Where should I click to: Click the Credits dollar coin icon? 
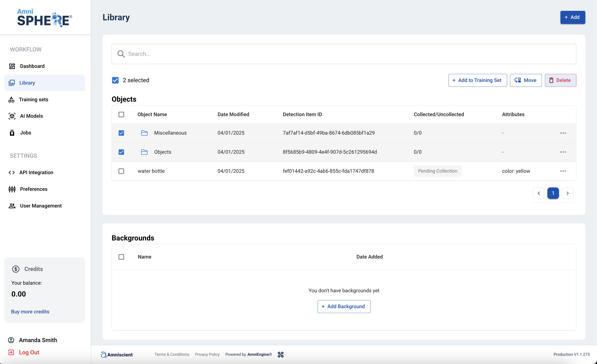coord(16,269)
